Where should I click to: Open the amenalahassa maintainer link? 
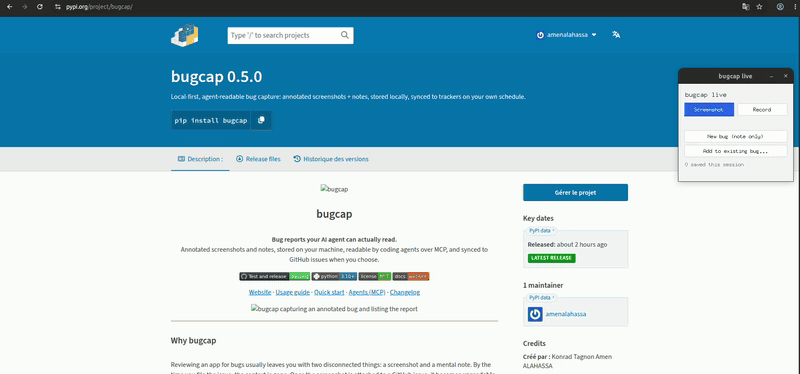pyautogui.click(x=566, y=314)
